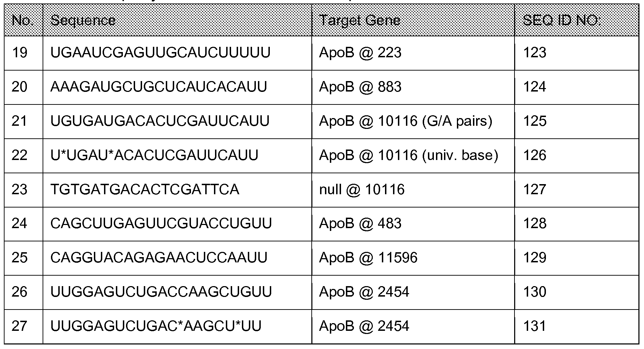The image size is (644, 349).
Task: Select ApoB @ 10116 (G/A pairs) cell
Action: tap(406, 121)
